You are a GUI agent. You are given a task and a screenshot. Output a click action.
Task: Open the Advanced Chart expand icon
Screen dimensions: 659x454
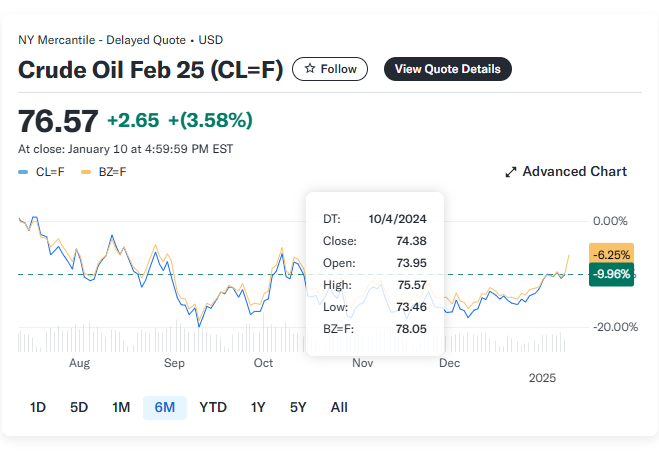pos(511,172)
